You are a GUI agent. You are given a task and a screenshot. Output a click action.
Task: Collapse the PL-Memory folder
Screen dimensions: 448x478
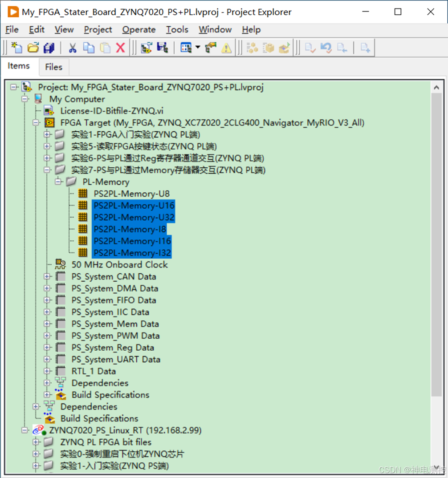coord(58,182)
